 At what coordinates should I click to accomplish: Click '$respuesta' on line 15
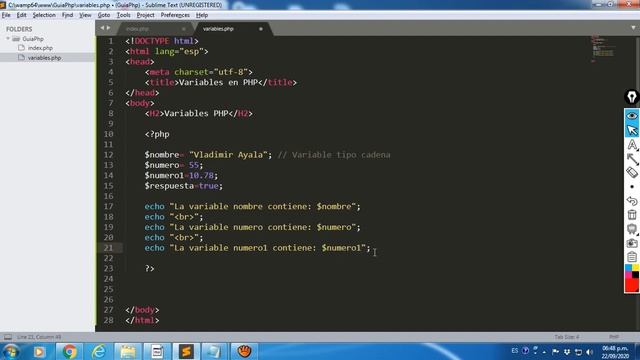[169, 186]
